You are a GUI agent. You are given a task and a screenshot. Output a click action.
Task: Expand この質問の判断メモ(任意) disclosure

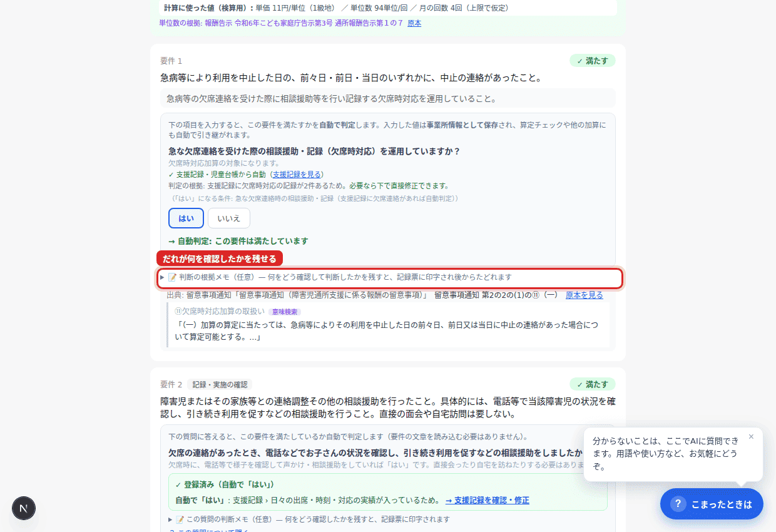click(309, 519)
